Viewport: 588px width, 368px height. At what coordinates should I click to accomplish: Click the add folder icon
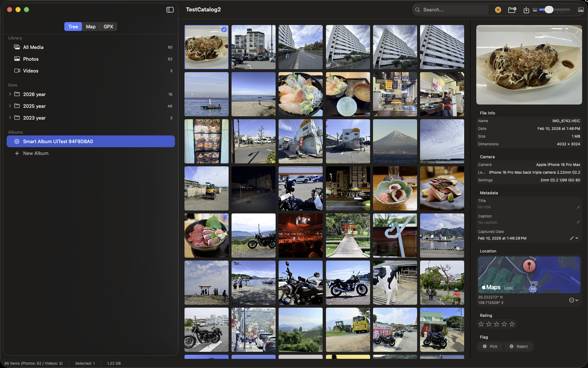pyautogui.click(x=512, y=10)
